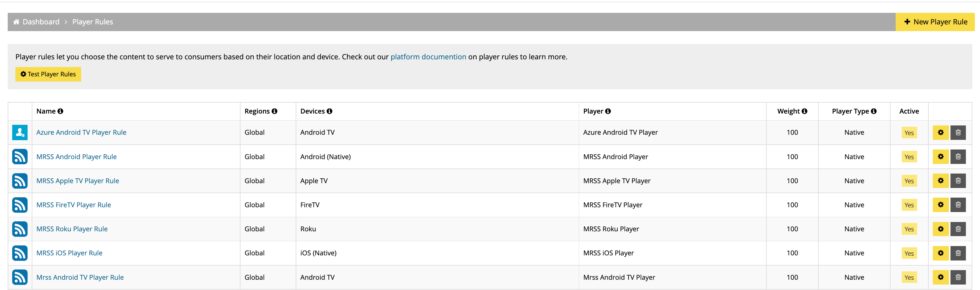Delete MRSS Apple TV Player Rule
980x290 pixels.
tap(958, 181)
